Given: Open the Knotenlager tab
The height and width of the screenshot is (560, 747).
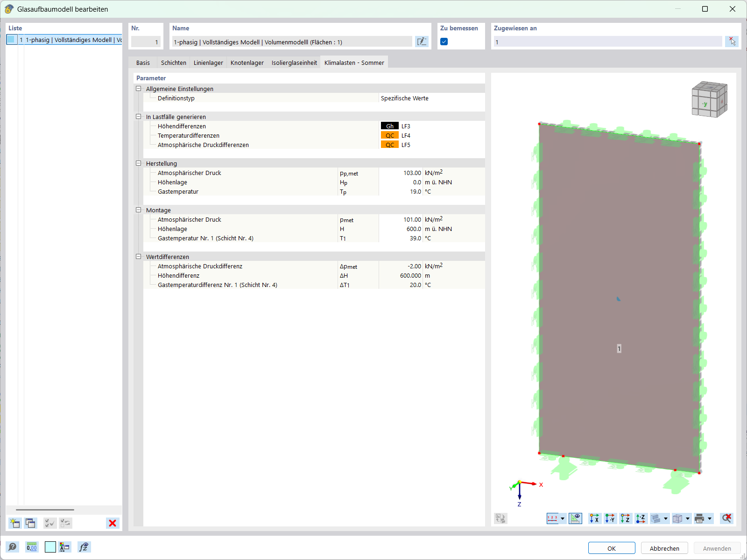Looking at the screenshot, I should [247, 63].
